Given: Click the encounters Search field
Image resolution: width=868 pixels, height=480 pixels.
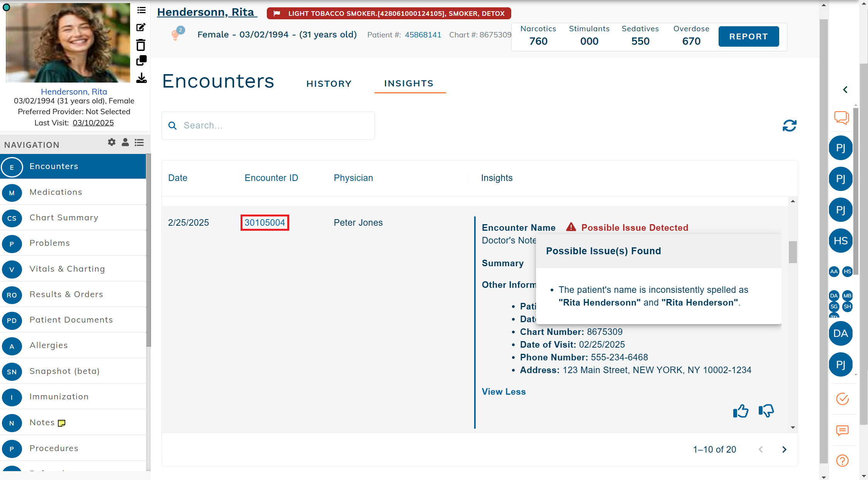Looking at the screenshot, I should [x=268, y=126].
